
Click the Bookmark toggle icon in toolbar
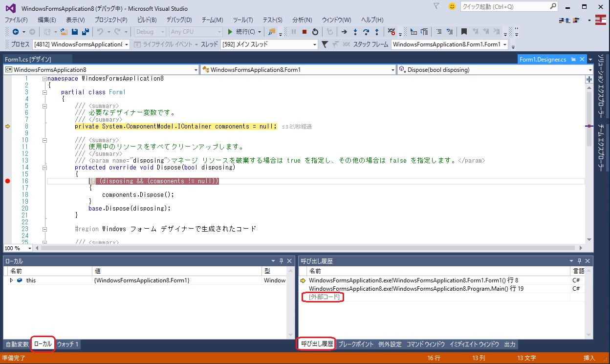[464, 32]
